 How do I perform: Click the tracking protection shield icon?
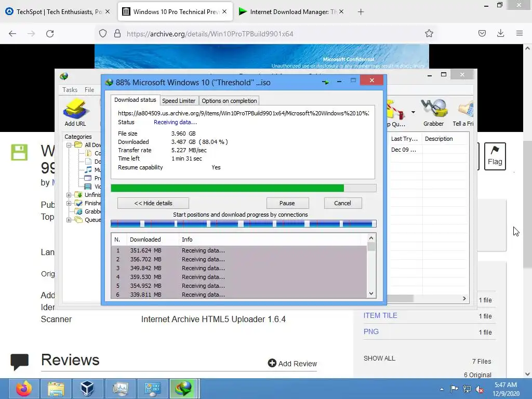pos(103,34)
